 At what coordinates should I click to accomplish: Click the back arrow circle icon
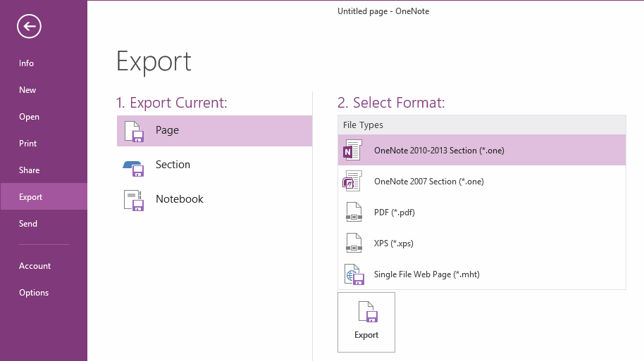pos(29,27)
